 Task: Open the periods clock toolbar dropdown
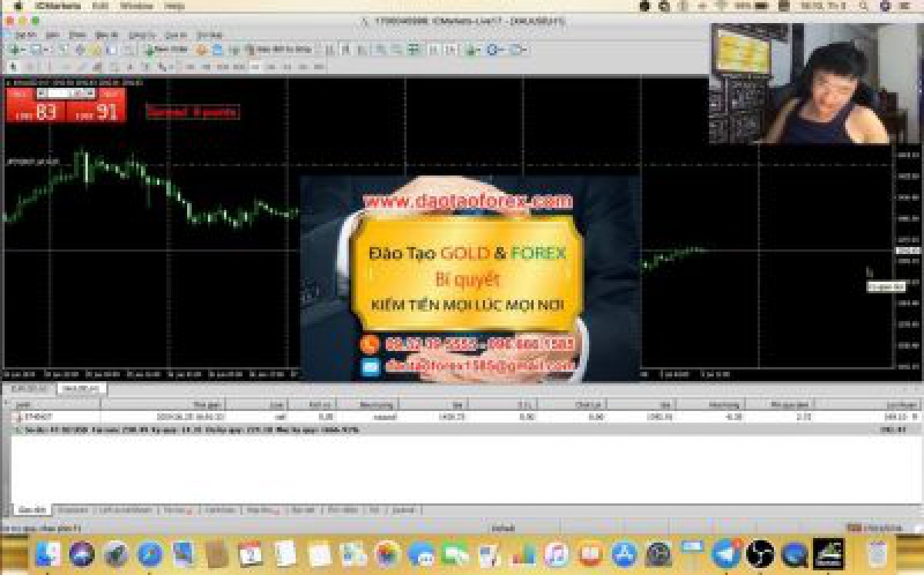(x=495, y=49)
